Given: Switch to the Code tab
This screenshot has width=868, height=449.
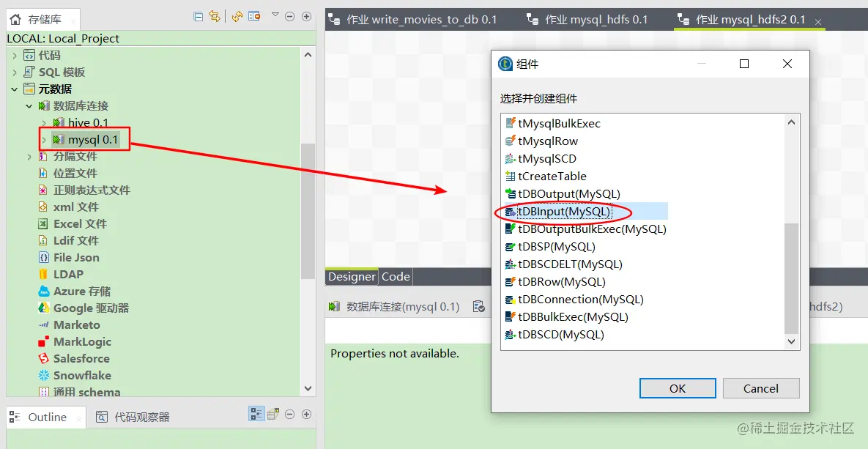Looking at the screenshot, I should pos(396,277).
